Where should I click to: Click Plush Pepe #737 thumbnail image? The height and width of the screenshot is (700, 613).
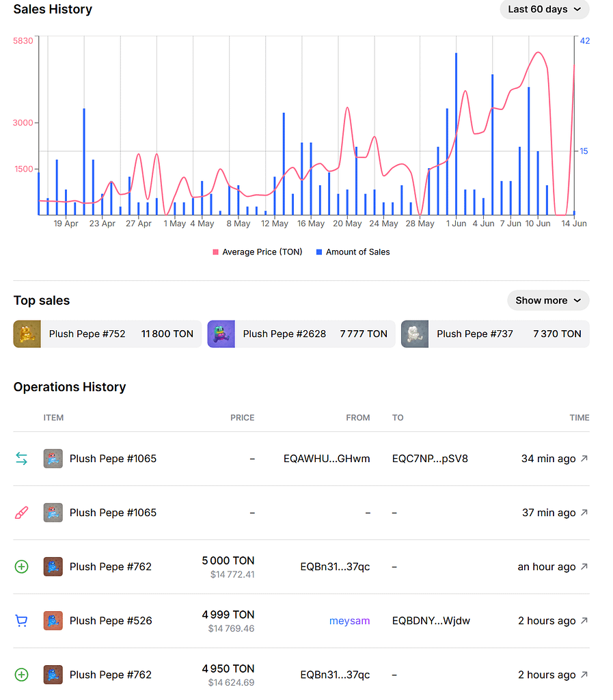coord(415,334)
